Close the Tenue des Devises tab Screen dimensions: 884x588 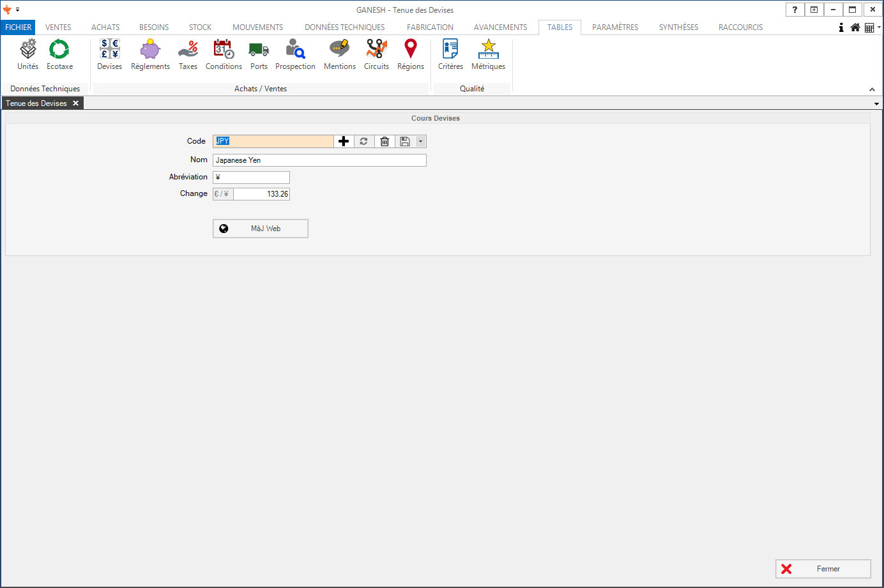pyautogui.click(x=75, y=103)
